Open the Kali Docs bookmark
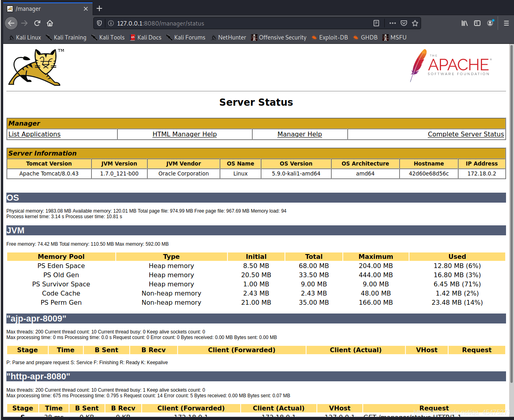This screenshot has width=514, height=420. tap(146, 37)
